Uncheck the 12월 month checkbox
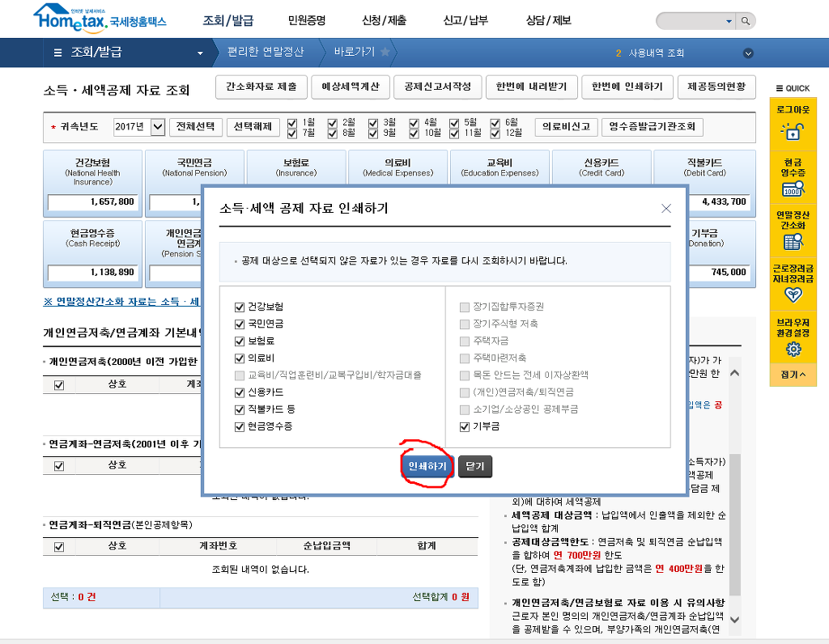Viewport: 829px width, 644px height. pos(495,133)
